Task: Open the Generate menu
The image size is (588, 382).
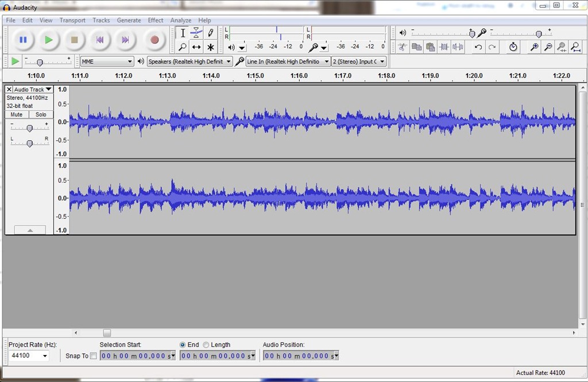Action: click(x=129, y=20)
